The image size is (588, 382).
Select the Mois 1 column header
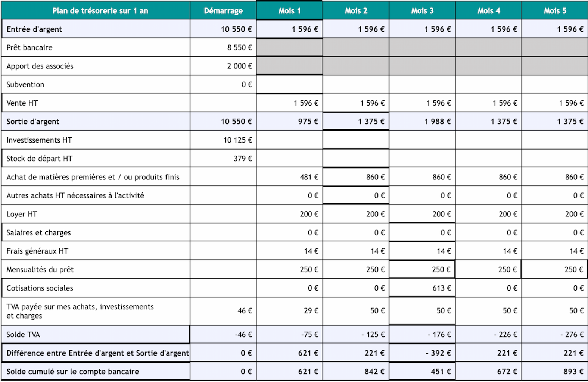(289, 10)
